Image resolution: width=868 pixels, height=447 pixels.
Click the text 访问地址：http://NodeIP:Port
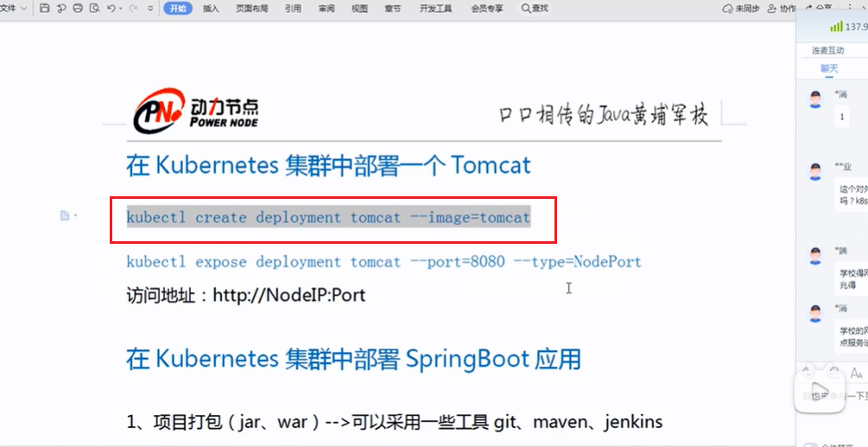(x=246, y=295)
